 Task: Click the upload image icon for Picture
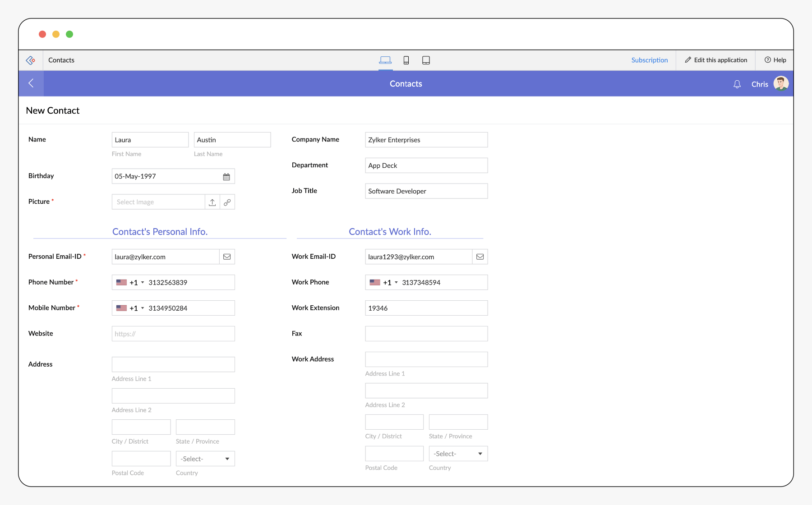(x=212, y=202)
